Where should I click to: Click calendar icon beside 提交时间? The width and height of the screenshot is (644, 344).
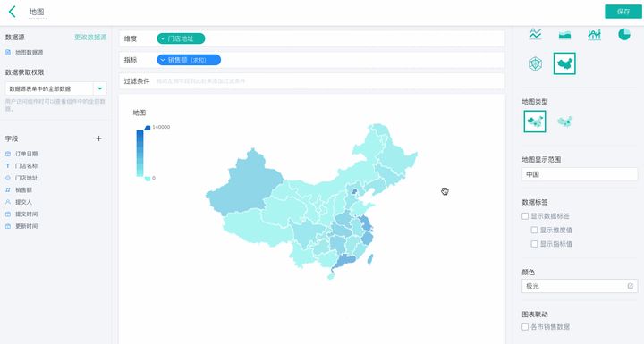(x=8, y=214)
